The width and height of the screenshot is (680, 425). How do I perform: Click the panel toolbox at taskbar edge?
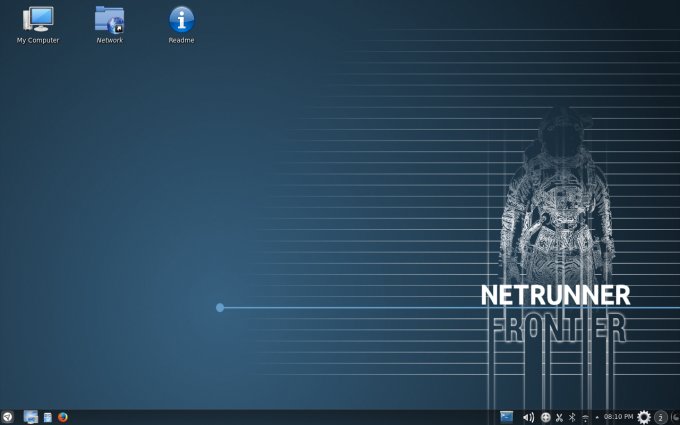click(675, 418)
